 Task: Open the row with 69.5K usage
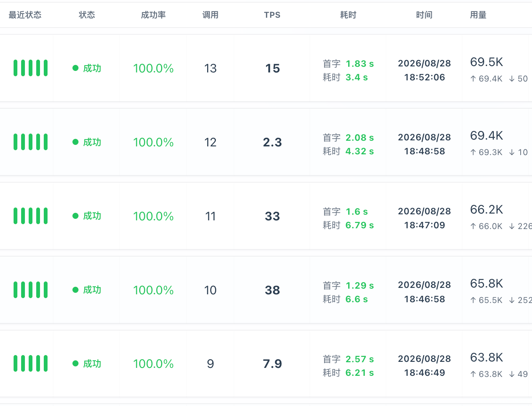(x=266, y=68)
